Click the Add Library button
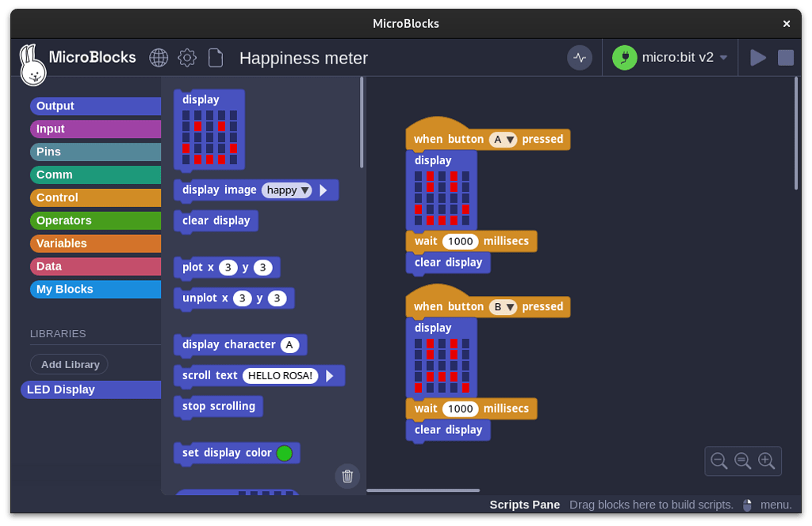Viewport: 812px width, 526px height. pos(70,364)
